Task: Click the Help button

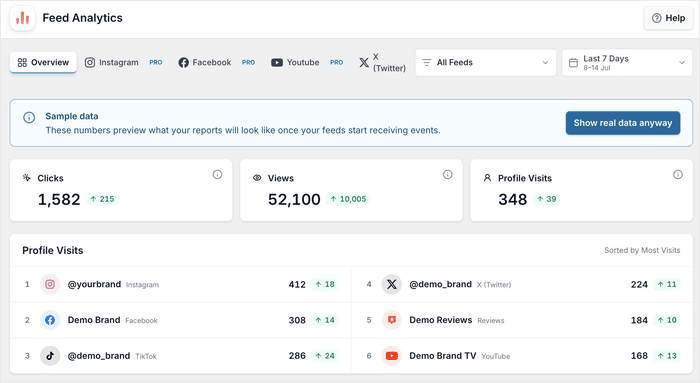Action: click(x=668, y=18)
